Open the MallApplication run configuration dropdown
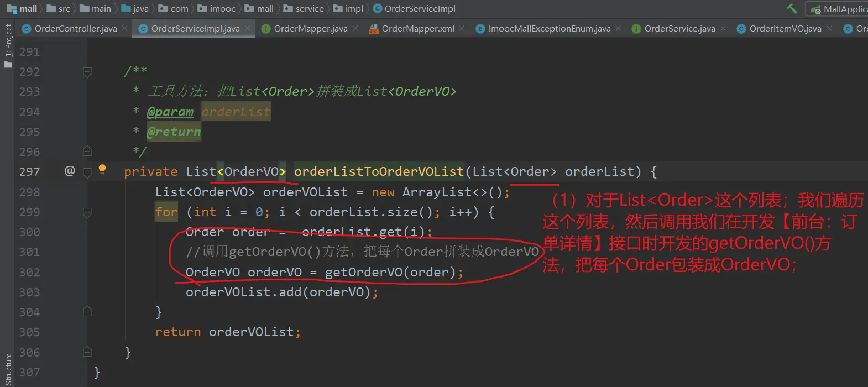Screen dimensions: 868x387 click(x=838, y=9)
